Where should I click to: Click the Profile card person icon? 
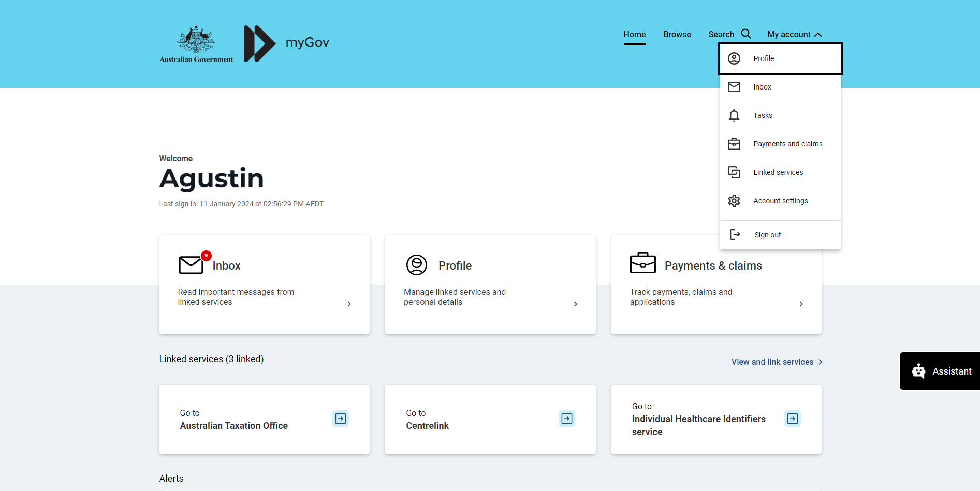point(417,265)
